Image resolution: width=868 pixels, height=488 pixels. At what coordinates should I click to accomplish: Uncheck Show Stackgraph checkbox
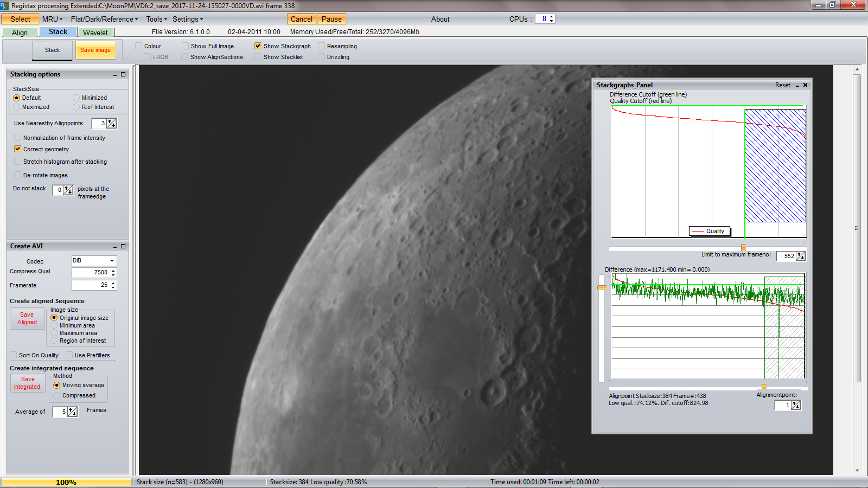(x=258, y=46)
